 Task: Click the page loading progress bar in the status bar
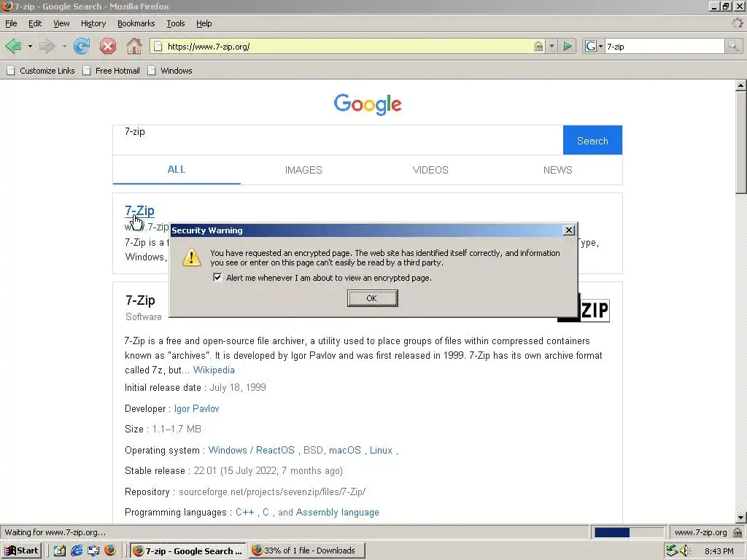point(628,532)
